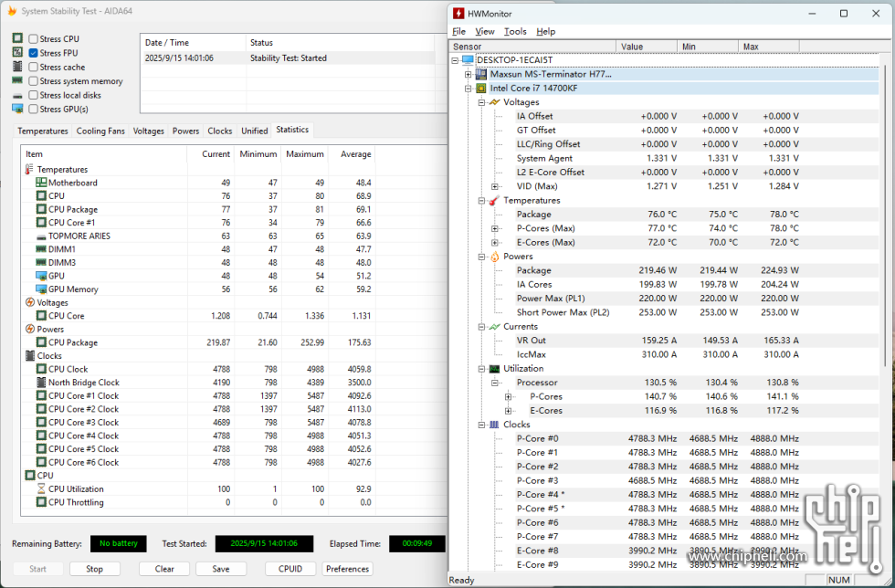Click the FPU icon beside Stress FPU
This screenshot has width=895, height=588.
coord(17,52)
